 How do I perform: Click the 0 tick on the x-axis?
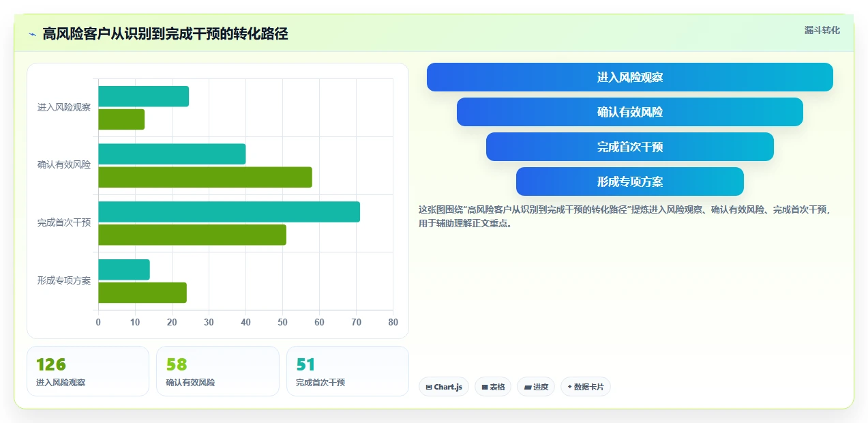click(x=98, y=322)
